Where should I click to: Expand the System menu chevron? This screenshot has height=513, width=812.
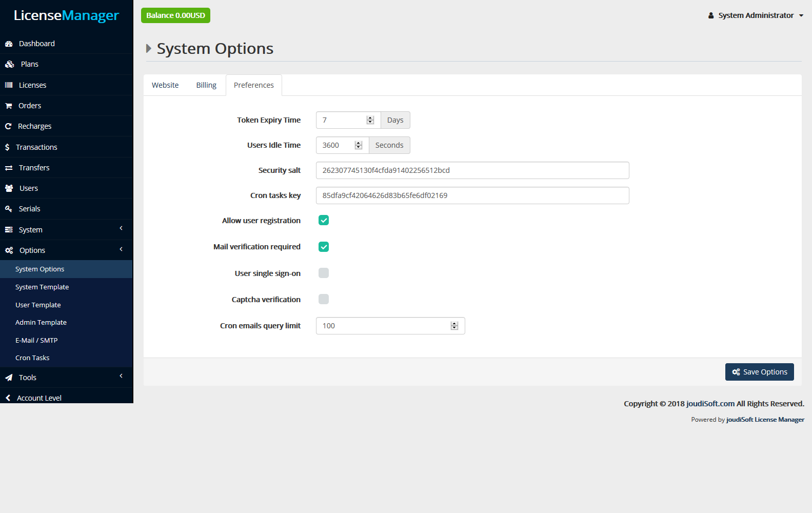click(121, 228)
